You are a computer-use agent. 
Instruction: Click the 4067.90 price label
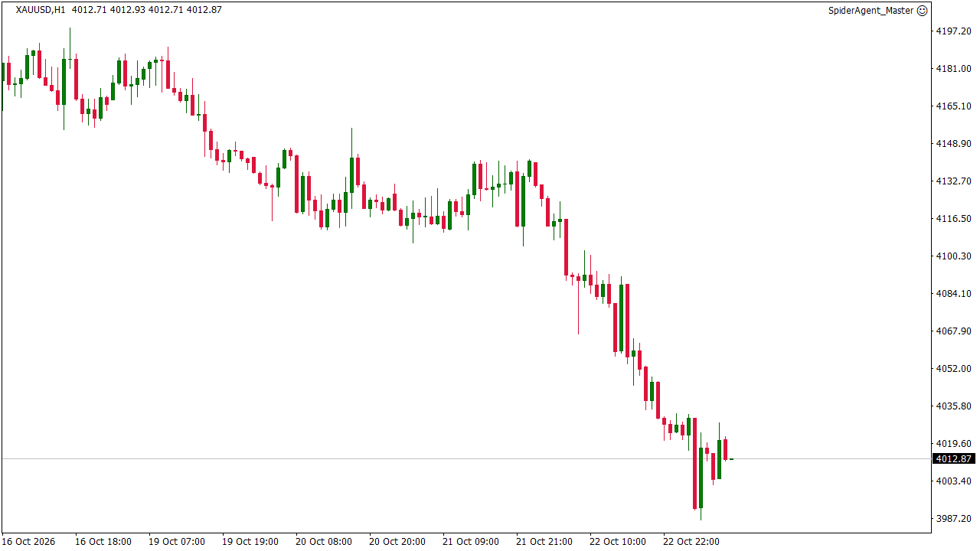(x=953, y=331)
